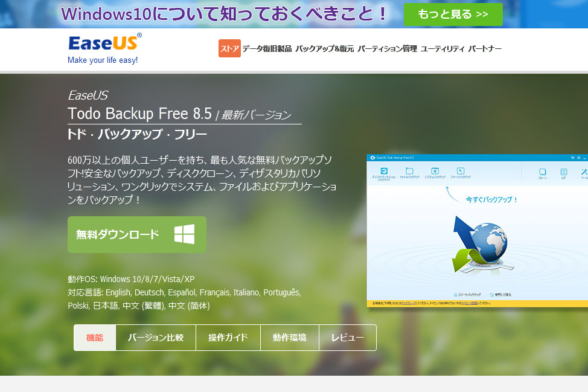Click the 無料ダウンロード button
This screenshot has width=588, height=392.
(x=137, y=234)
